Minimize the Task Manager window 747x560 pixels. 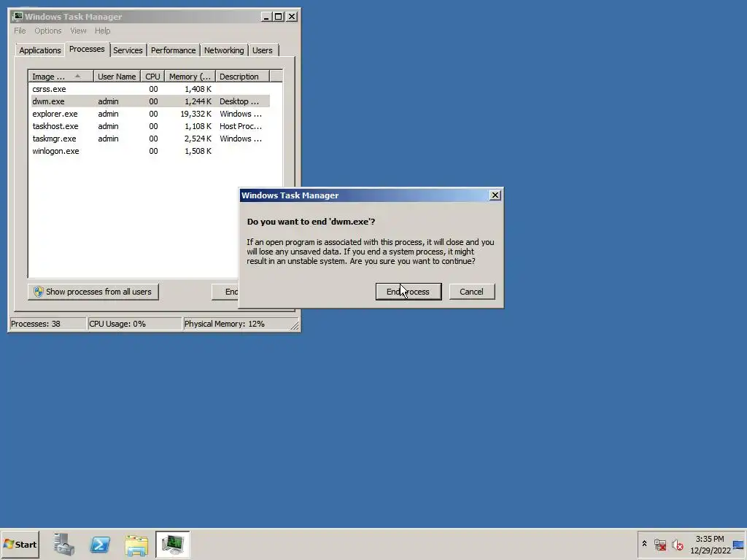266,17
